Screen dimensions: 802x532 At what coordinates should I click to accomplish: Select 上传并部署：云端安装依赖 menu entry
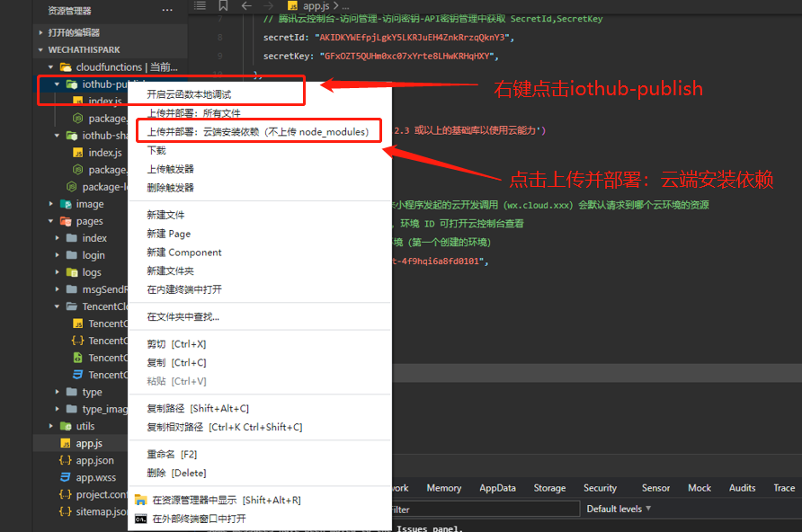(257, 131)
